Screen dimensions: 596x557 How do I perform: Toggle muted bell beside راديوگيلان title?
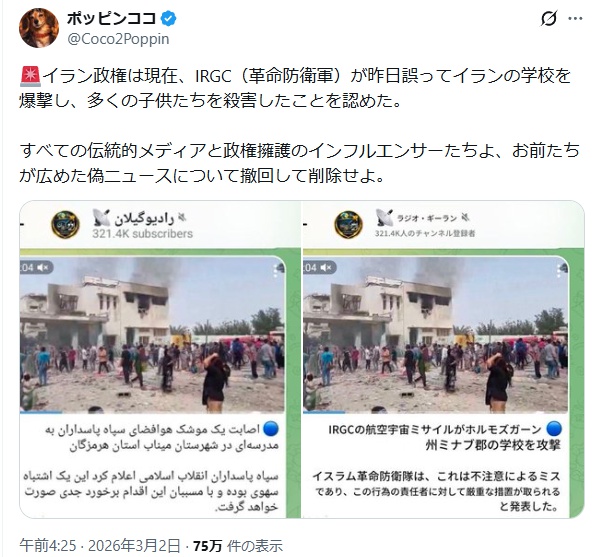[182, 218]
